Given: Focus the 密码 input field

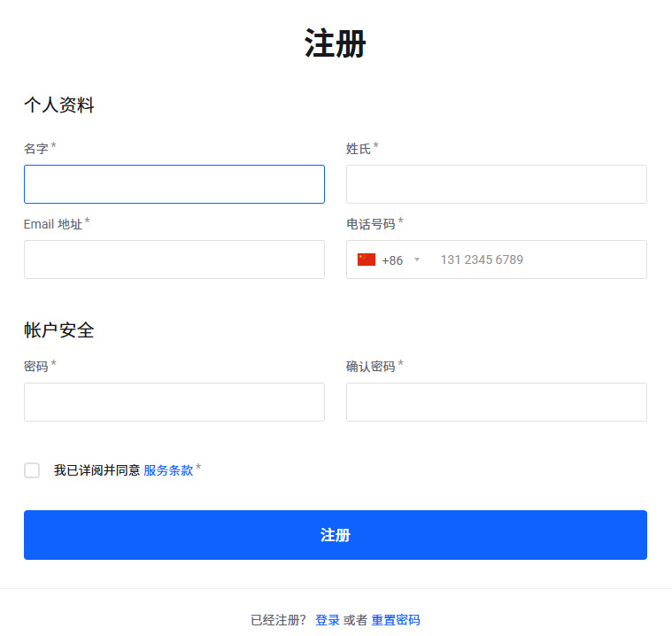Looking at the screenshot, I should (x=174, y=402).
